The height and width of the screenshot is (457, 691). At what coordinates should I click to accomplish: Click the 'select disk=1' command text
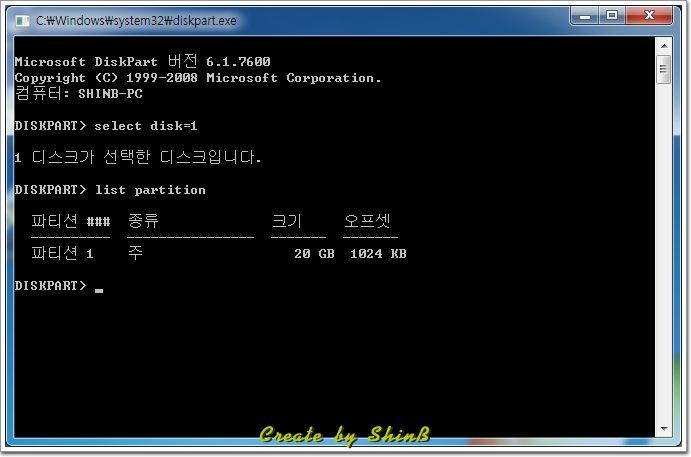pyautogui.click(x=146, y=126)
